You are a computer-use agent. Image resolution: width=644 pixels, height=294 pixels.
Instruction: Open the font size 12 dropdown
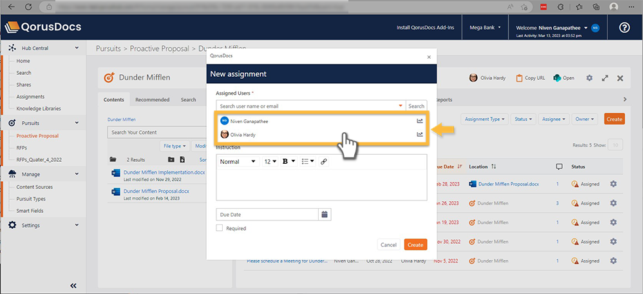click(270, 162)
